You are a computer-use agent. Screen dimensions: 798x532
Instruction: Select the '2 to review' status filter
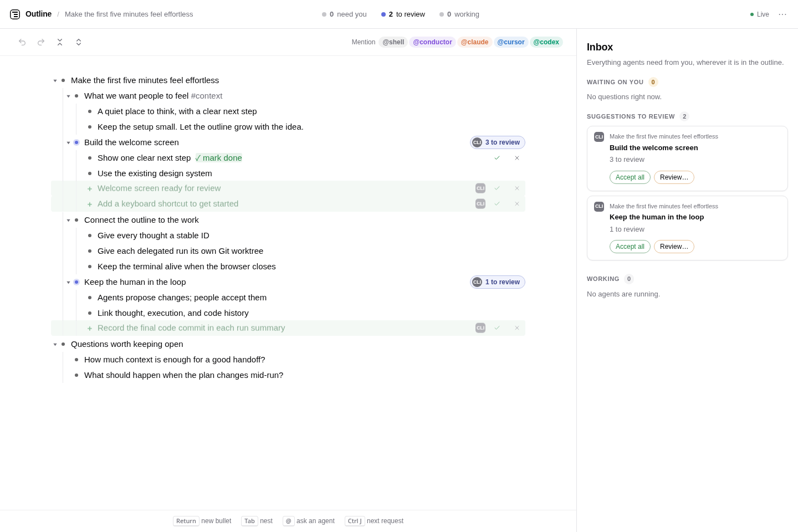[x=403, y=14]
